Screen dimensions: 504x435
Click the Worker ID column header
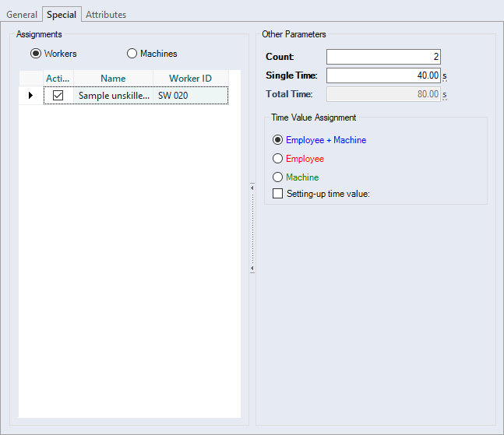coord(190,79)
